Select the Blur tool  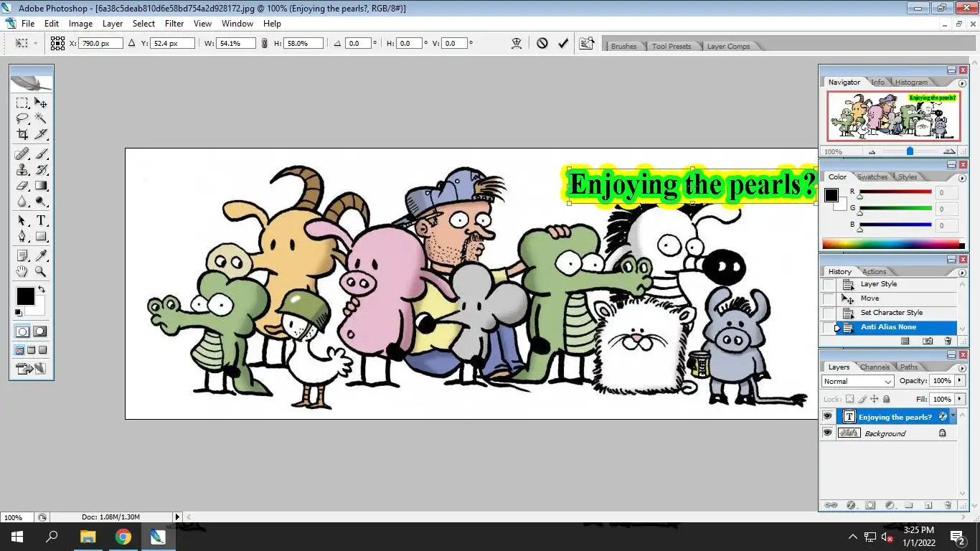point(22,202)
